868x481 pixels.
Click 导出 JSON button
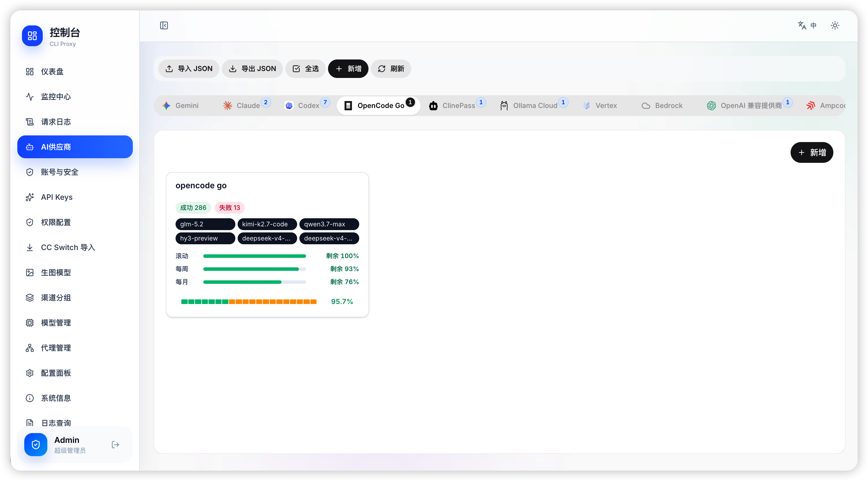tap(252, 69)
